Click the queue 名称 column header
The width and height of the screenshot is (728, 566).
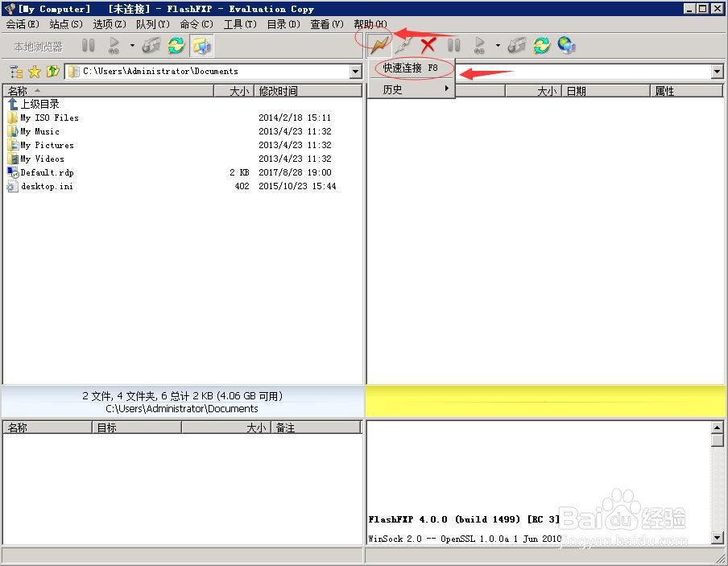coord(48,428)
